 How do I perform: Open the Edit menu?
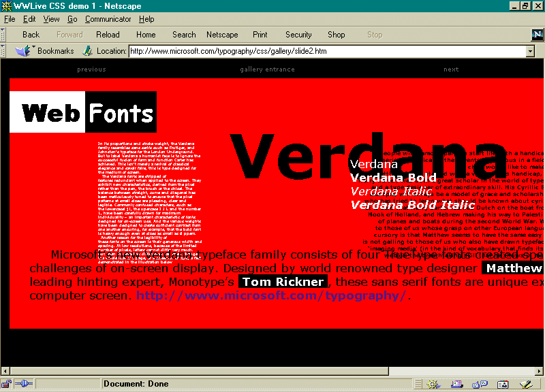tap(29, 19)
